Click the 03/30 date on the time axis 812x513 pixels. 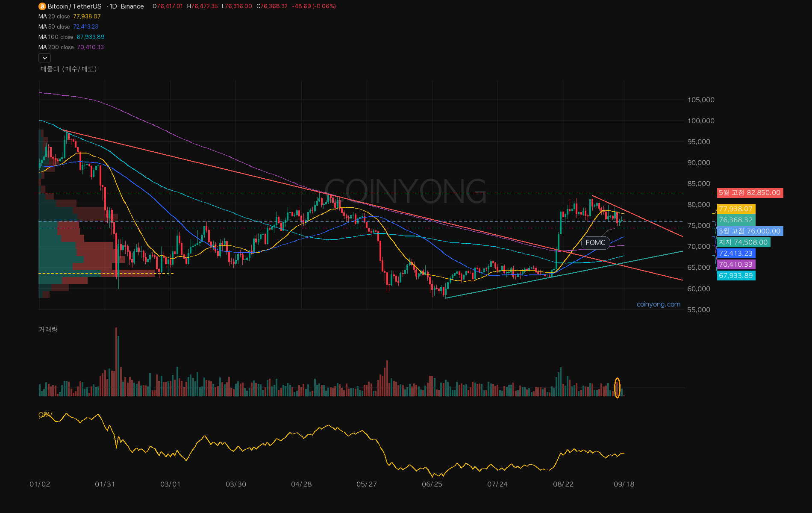(236, 484)
